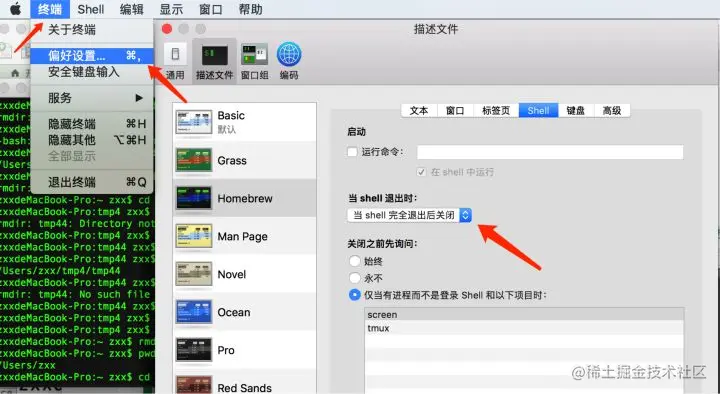Open the 帮助 menu
720x394 pixels.
[x=250, y=9]
